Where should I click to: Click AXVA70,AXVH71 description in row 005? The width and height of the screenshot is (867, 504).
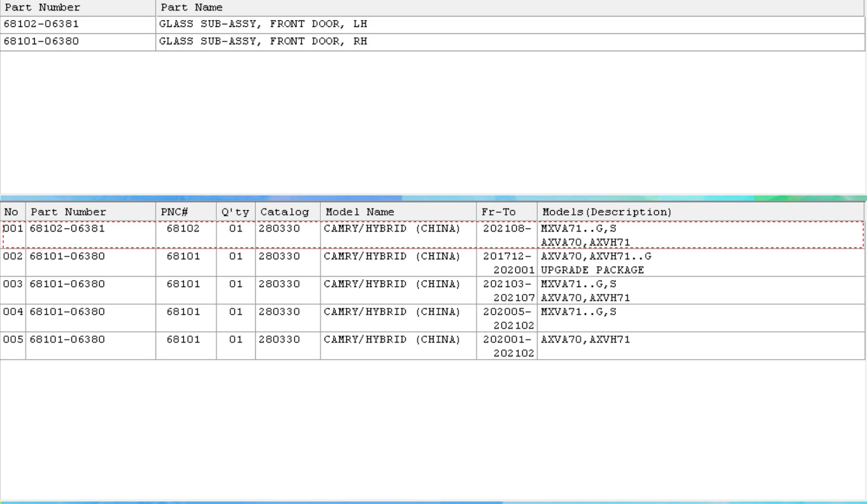tap(585, 339)
